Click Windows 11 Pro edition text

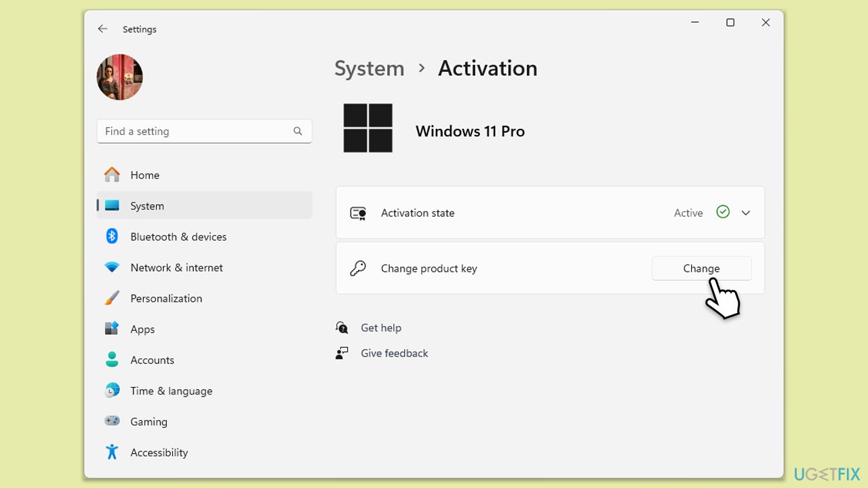[470, 131]
